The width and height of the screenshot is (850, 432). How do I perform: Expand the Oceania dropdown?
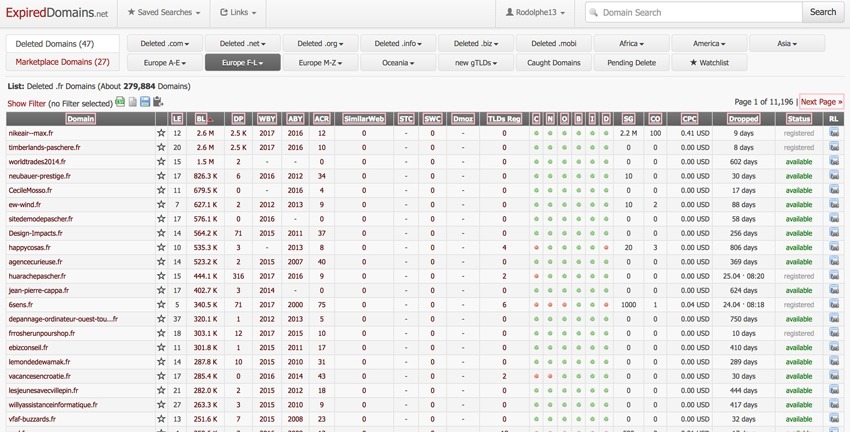398,62
